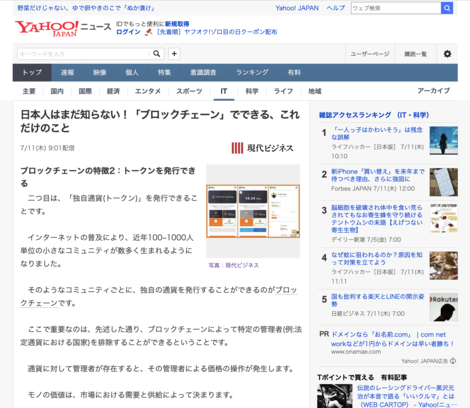Click the Yahoo! JAPAN news logo
470x408 pixels.
tap(63, 28)
